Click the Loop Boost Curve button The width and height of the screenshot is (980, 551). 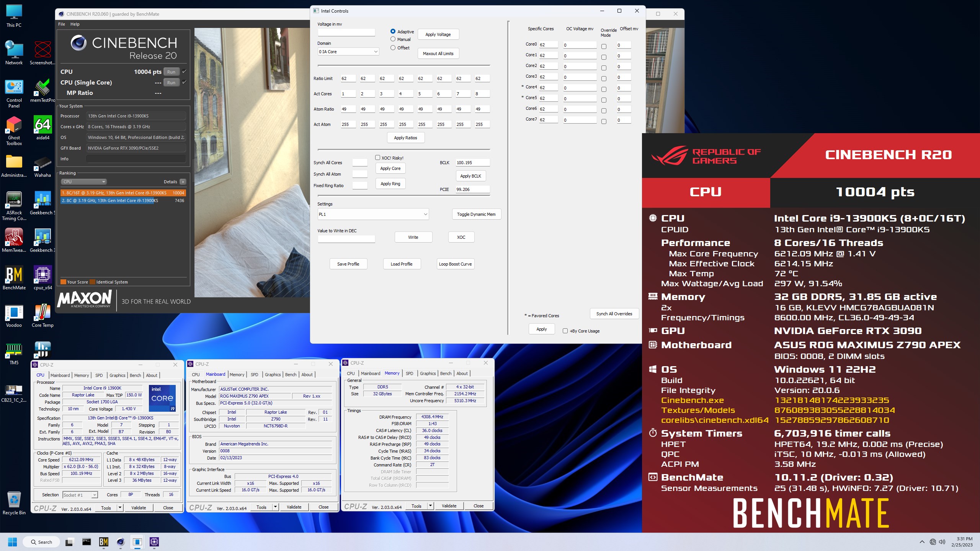pos(456,264)
